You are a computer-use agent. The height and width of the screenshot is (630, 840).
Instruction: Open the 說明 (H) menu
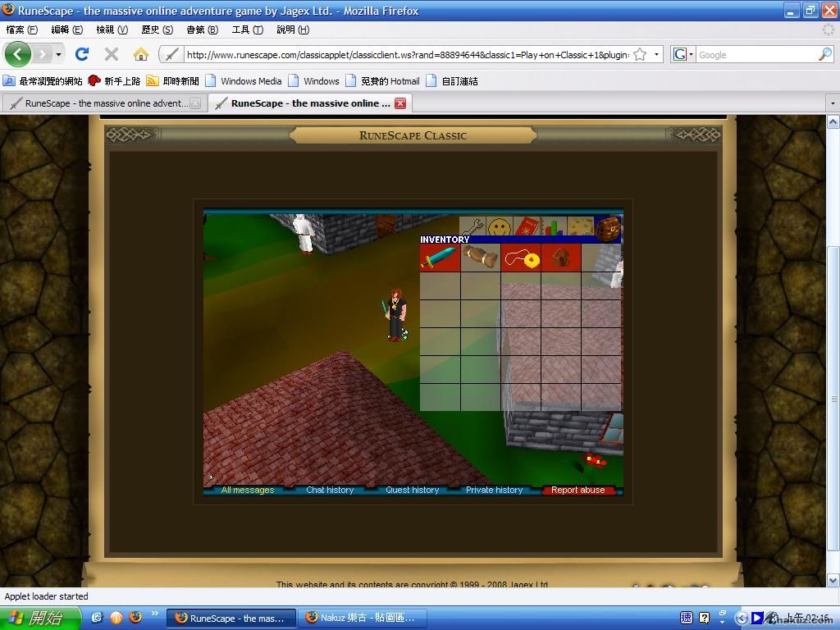click(293, 30)
